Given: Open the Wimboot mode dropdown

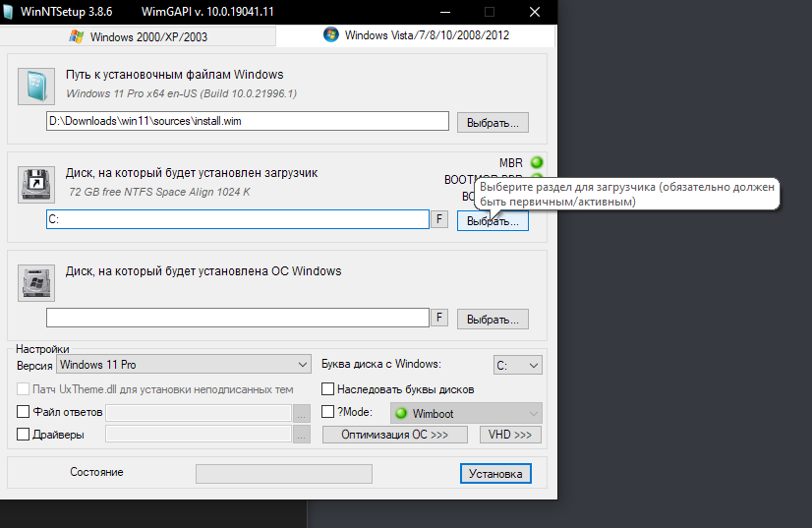Looking at the screenshot, I should (466, 414).
